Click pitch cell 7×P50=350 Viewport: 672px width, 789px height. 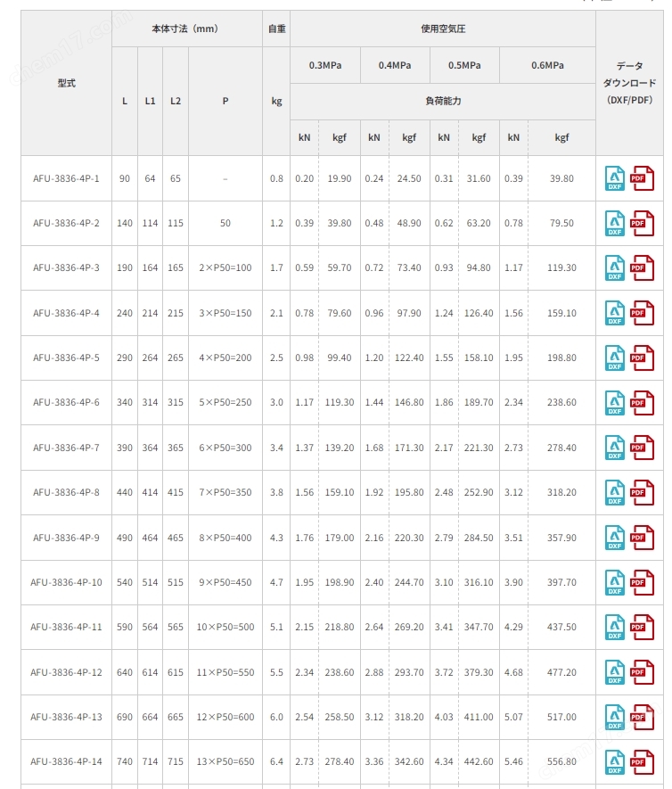225,493
